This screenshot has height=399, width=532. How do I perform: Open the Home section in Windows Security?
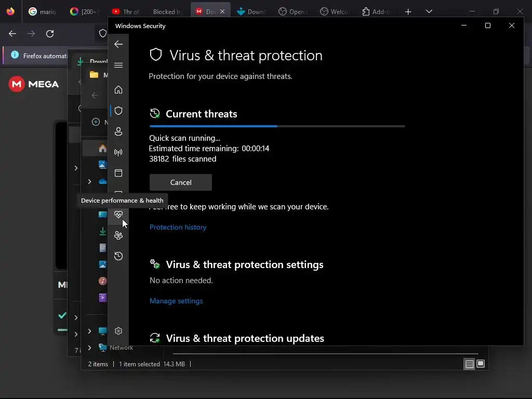118,89
